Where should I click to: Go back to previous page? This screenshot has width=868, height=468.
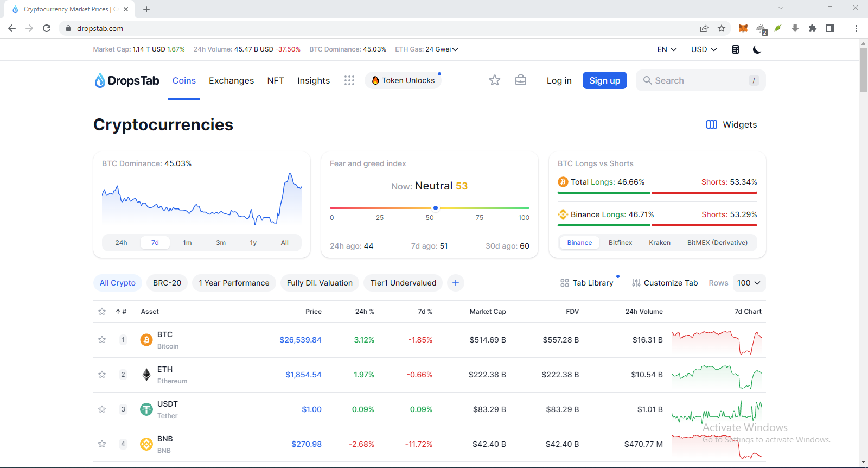pos(12,28)
